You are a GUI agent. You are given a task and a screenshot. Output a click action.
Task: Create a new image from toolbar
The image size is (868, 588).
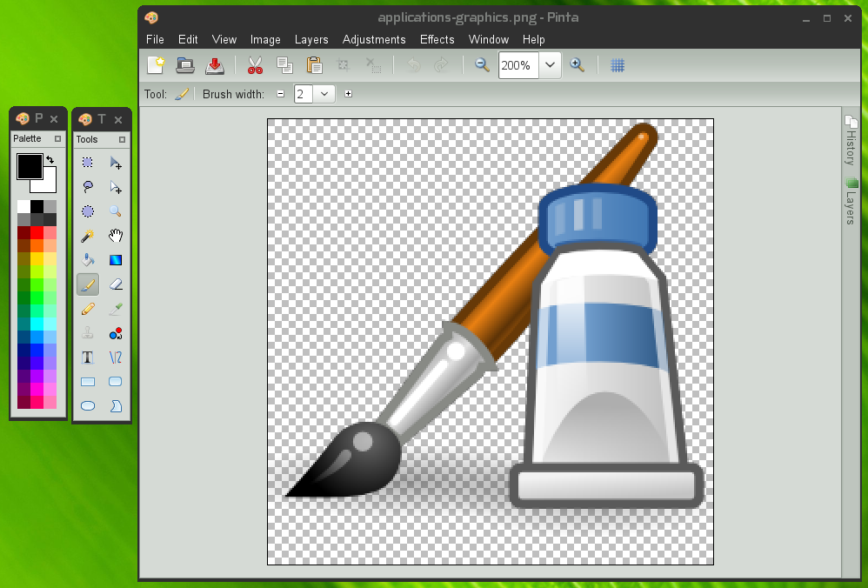point(156,65)
